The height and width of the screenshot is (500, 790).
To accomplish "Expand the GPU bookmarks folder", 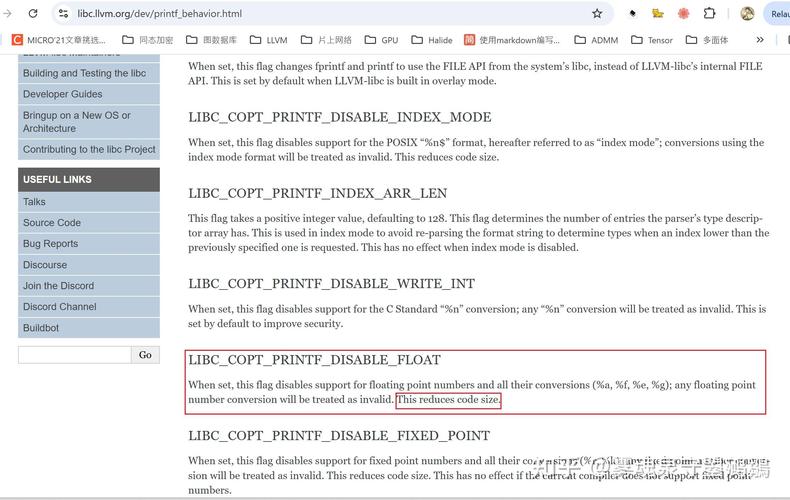I will point(381,40).
